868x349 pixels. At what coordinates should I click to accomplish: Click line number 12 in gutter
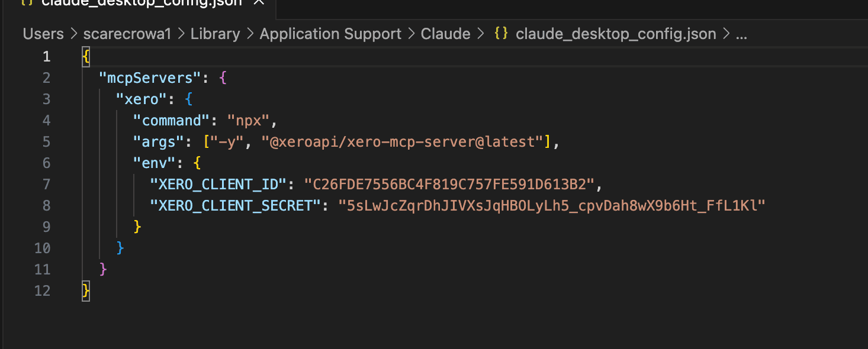coord(43,291)
